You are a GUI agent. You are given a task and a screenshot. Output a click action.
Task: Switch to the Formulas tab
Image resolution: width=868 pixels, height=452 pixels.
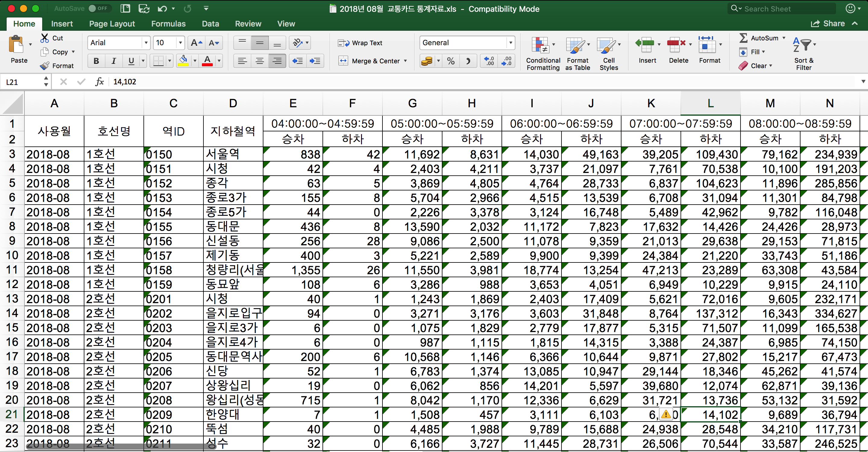coord(168,24)
